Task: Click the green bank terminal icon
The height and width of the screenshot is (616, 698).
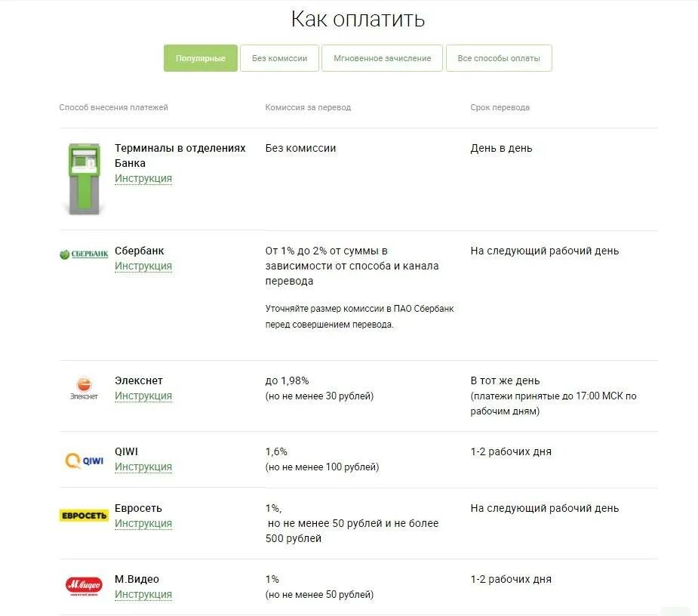Action: (x=84, y=179)
